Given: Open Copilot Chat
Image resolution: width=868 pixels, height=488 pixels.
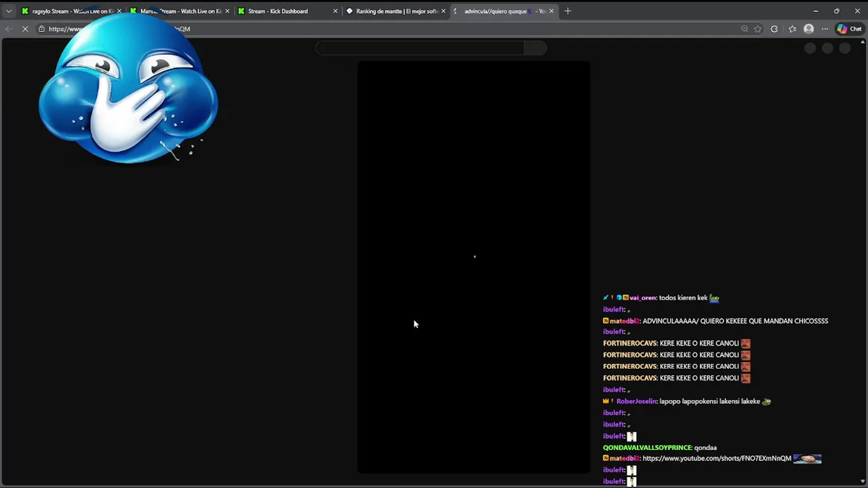Looking at the screenshot, I should (x=849, y=28).
